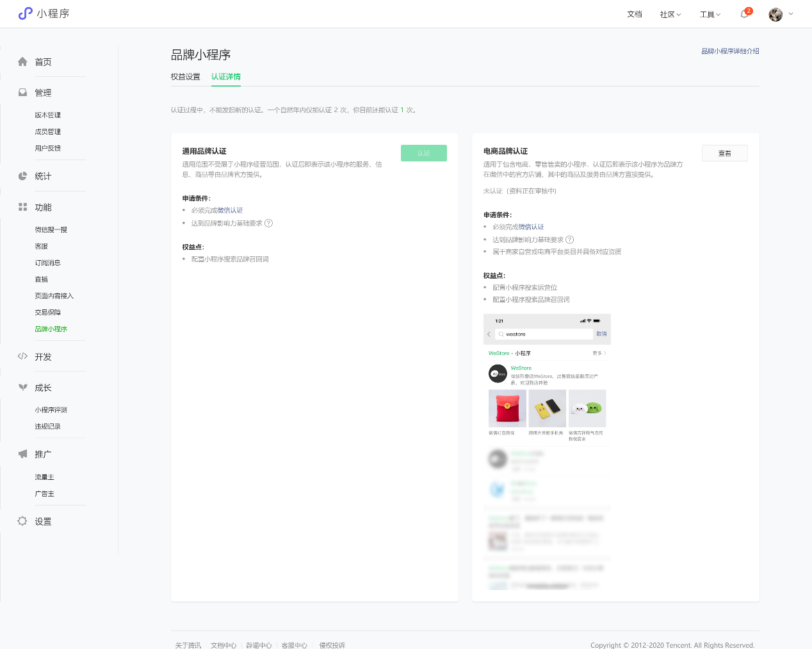Click the user avatar picture
This screenshot has width=812, height=649.
tap(775, 14)
